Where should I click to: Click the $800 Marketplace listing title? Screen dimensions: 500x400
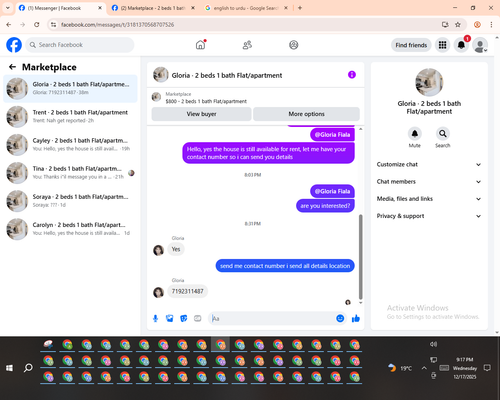[x=206, y=101]
